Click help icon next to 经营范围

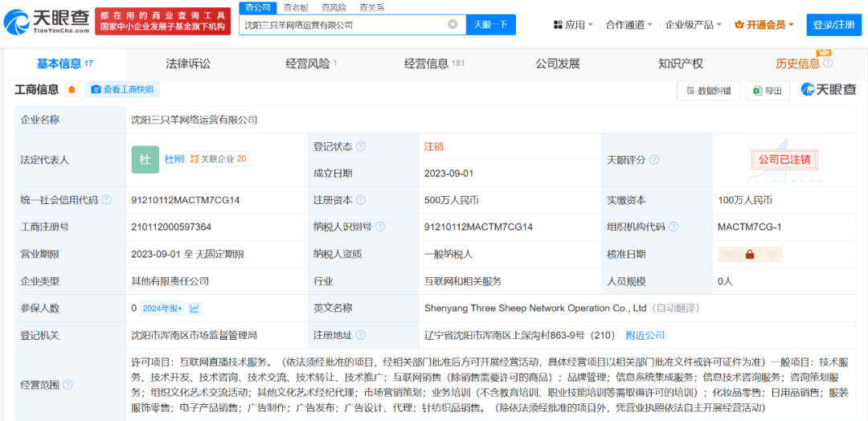(68, 385)
